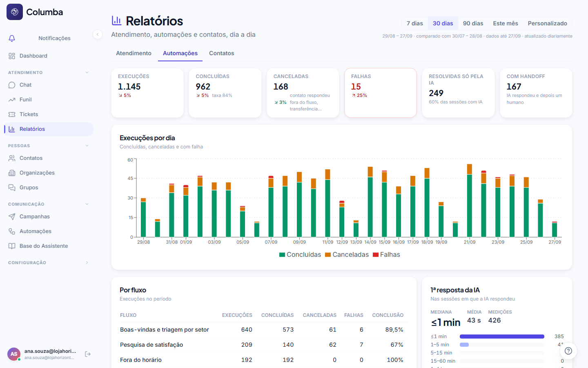Image resolution: width=588 pixels, height=368 pixels.
Task: Collapse the ATENDIMENTO section chevron
Action: [x=87, y=72]
